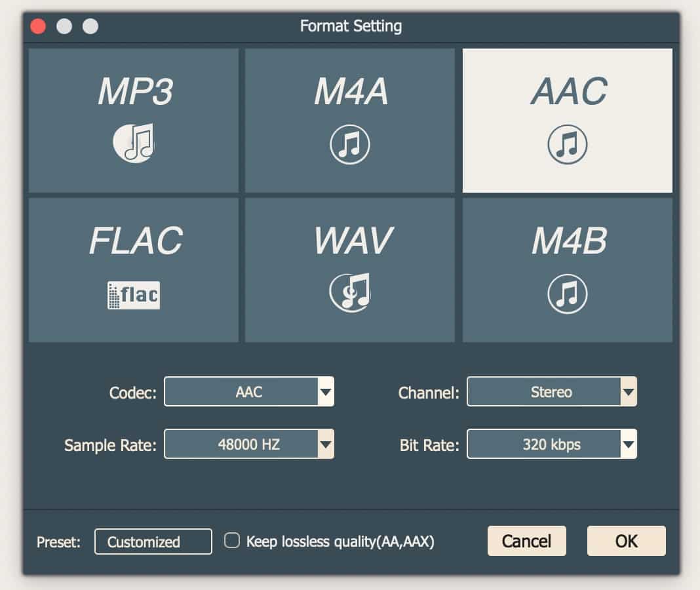Click the MP3 music note icon
Image resolution: width=700 pixels, height=590 pixels.
(134, 143)
